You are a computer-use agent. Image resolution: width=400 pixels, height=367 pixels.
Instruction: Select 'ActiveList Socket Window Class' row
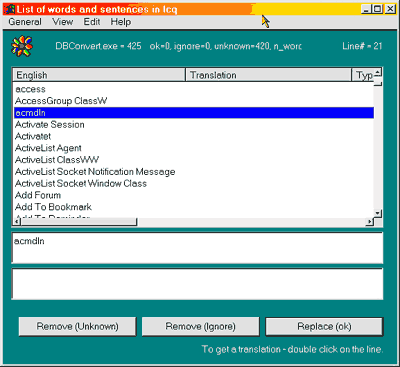pos(194,183)
